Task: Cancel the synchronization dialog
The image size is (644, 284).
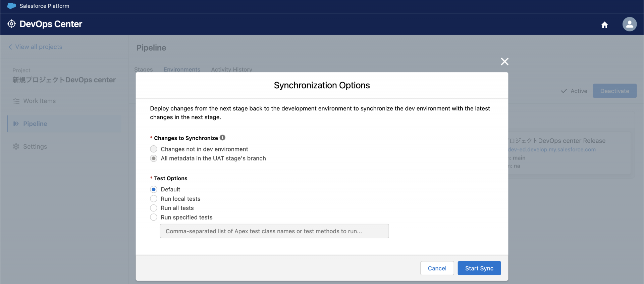Action: (x=437, y=268)
